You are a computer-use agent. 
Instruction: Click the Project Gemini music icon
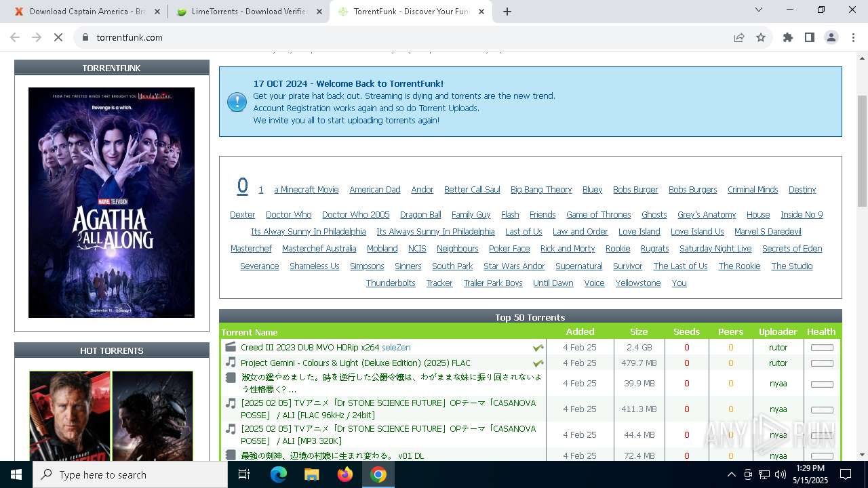(231, 363)
